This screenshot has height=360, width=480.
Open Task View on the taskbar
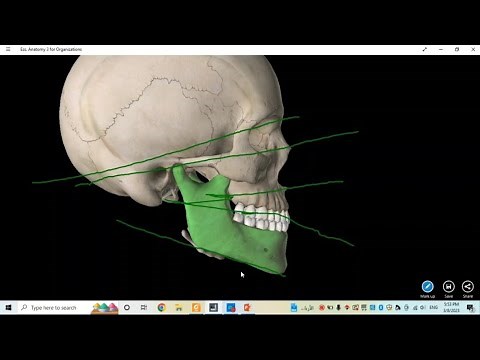(144, 307)
